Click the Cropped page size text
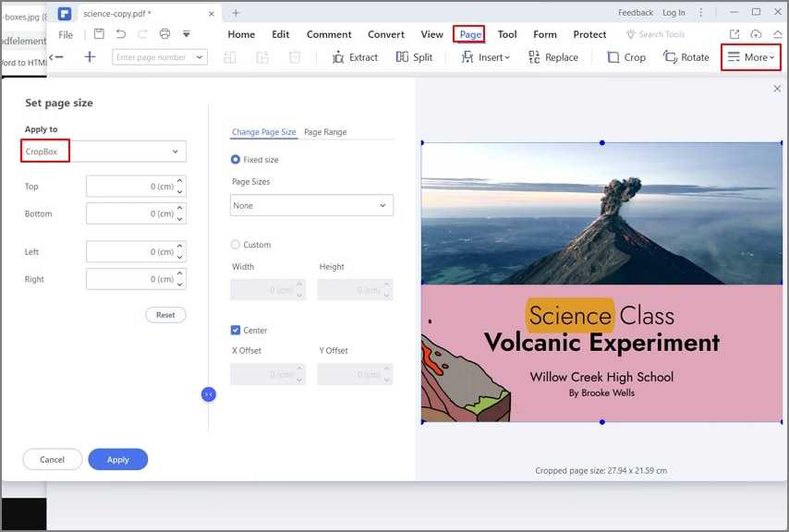This screenshot has width=789, height=532. coord(601,471)
